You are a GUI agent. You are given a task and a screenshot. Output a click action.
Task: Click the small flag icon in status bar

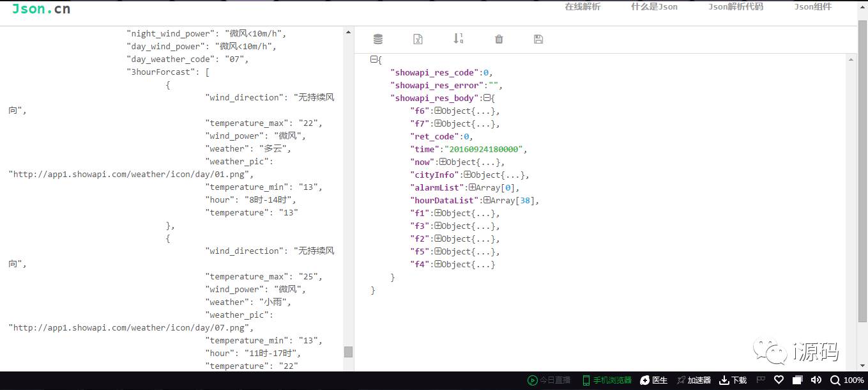[761, 380]
